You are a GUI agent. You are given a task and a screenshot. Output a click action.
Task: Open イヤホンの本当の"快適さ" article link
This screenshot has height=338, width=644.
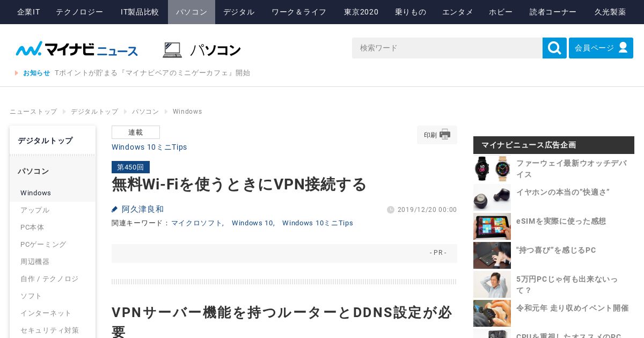pyautogui.click(x=563, y=192)
